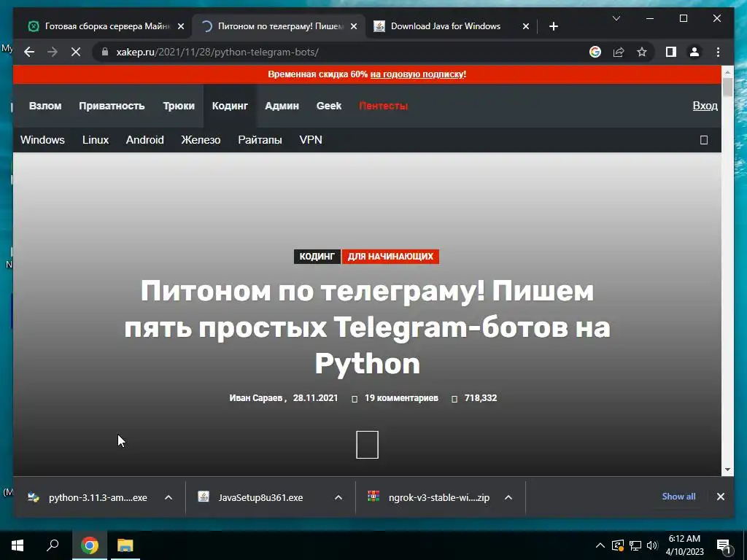
Task: Open the Трюки section
Action: click(179, 106)
